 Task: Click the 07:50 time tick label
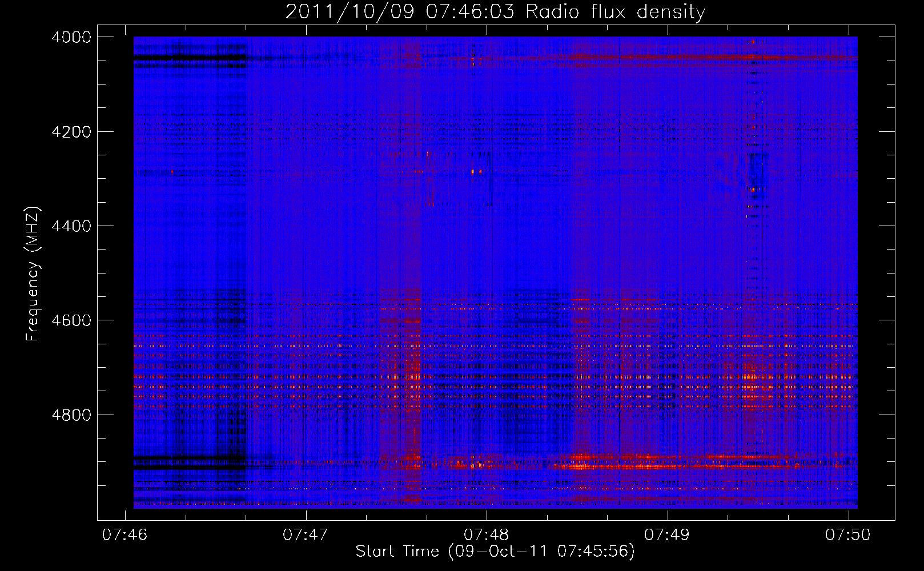(x=848, y=535)
